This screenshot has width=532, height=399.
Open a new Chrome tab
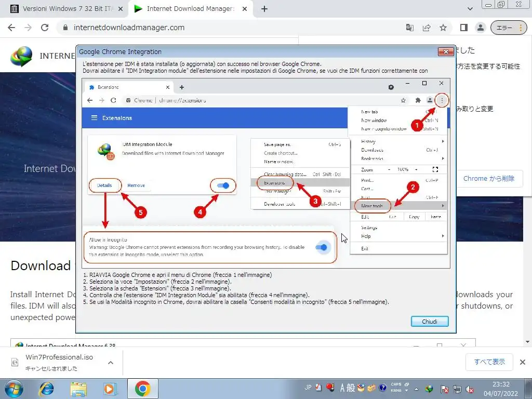(264, 9)
